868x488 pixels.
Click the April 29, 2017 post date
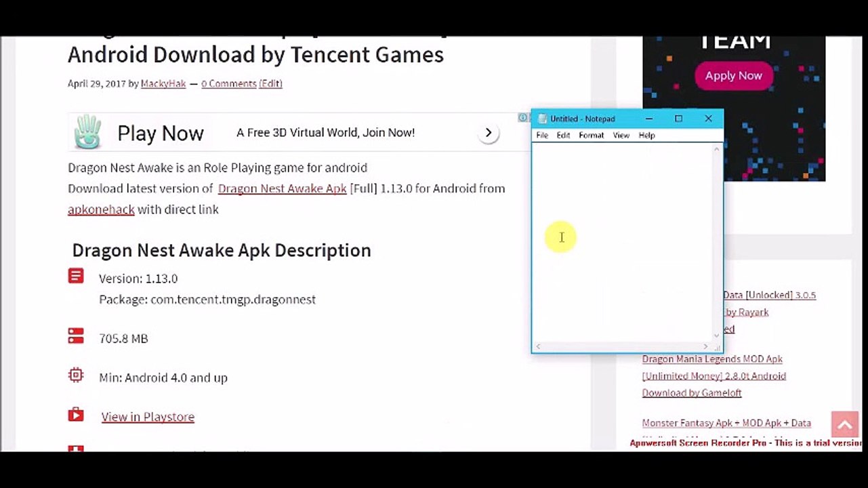point(97,83)
